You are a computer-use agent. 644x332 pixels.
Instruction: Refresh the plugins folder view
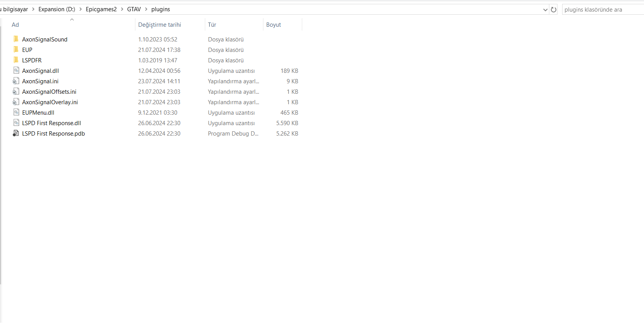coord(554,9)
